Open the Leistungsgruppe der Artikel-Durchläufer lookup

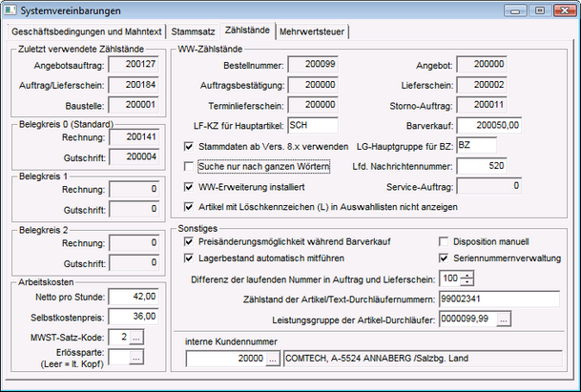(504, 319)
